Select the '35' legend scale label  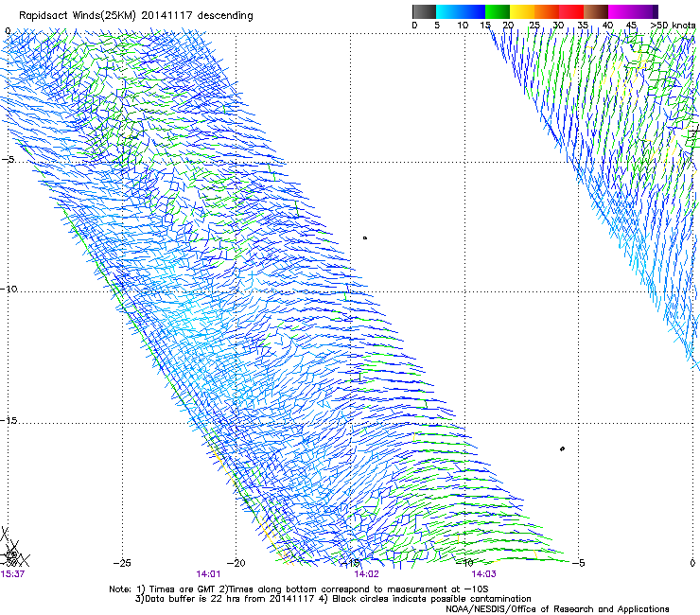click(583, 25)
